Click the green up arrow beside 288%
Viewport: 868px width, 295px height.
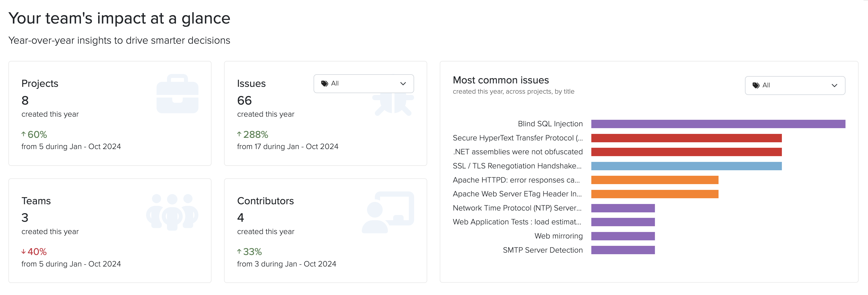[239, 134]
